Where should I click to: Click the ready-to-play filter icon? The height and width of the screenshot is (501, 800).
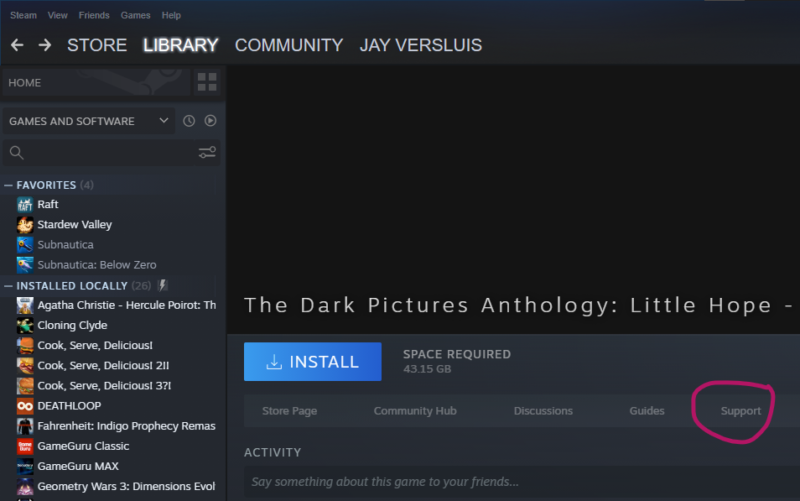(210, 121)
